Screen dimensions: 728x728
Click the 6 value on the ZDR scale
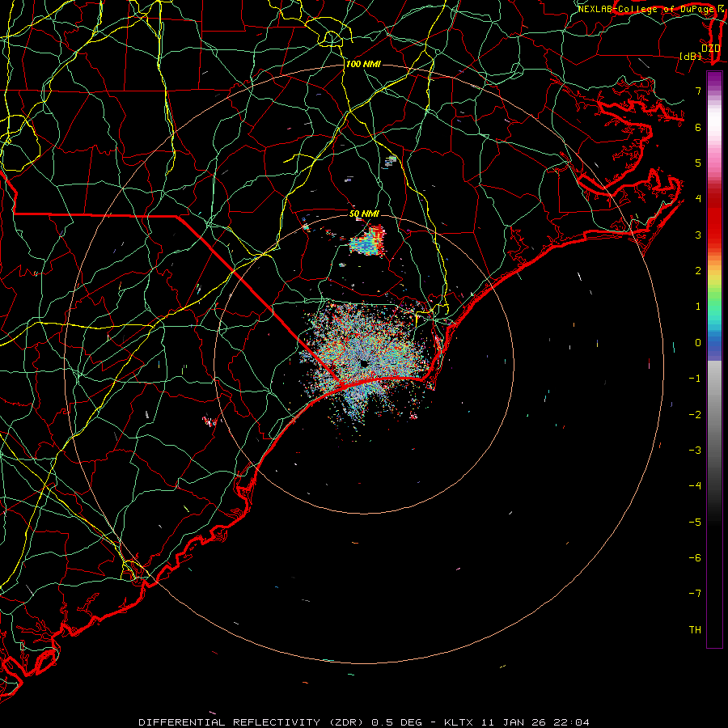(x=698, y=127)
